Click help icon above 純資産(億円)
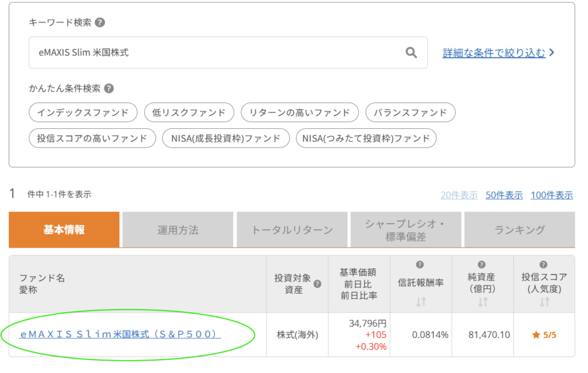588x373 pixels. (482, 264)
